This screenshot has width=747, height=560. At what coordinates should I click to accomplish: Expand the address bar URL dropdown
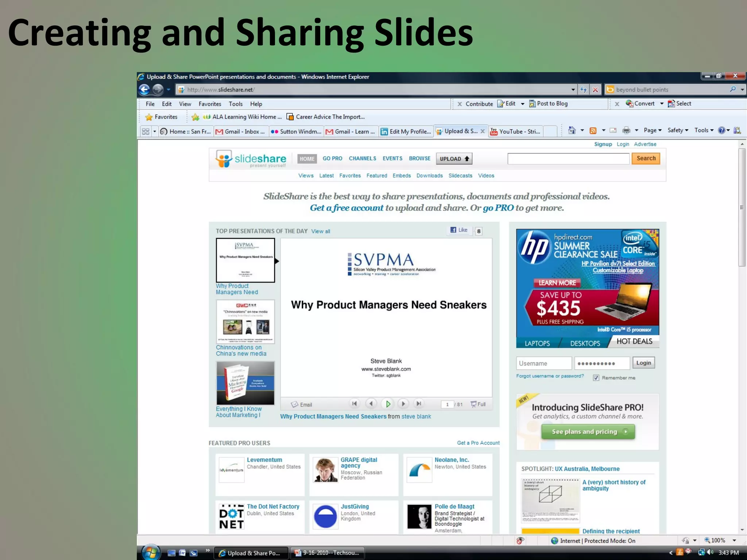(x=573, y=90)
